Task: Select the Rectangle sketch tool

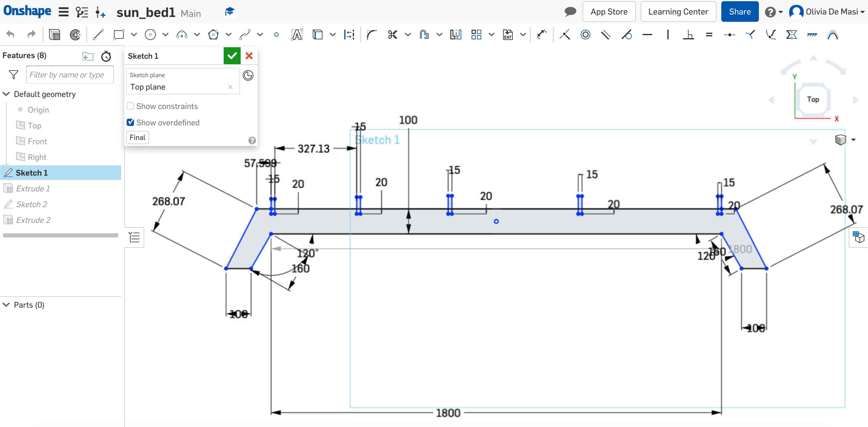Action: [x=119, y=34]
